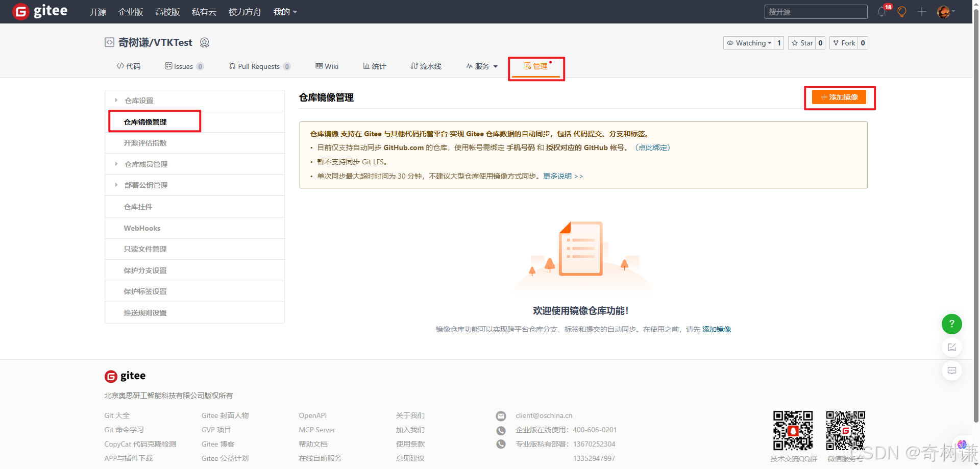Click the Fork count 0
This screenshot has width=980, height=469.
point(863,43)
